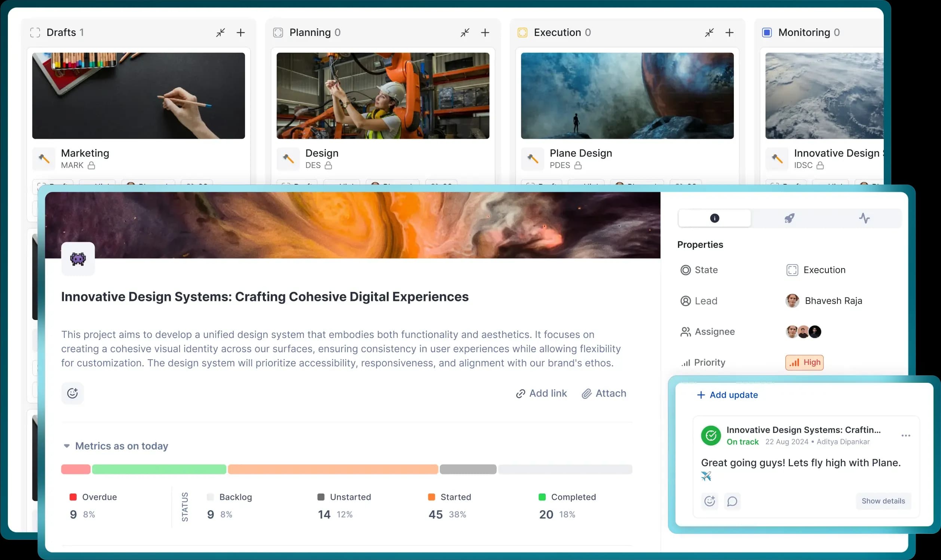Click the emoji reaction icon under the description
This screenshot has width=941, height=560.
(x=73, y=393)
